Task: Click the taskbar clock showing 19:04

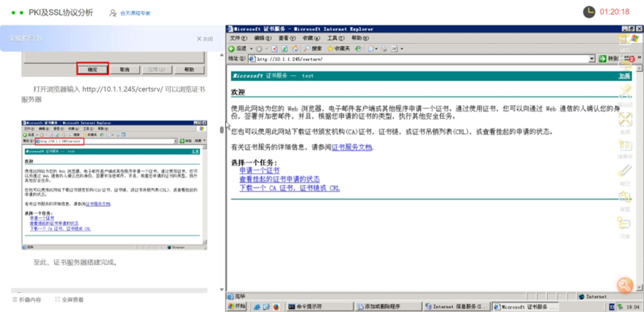Action: point(633,307)
